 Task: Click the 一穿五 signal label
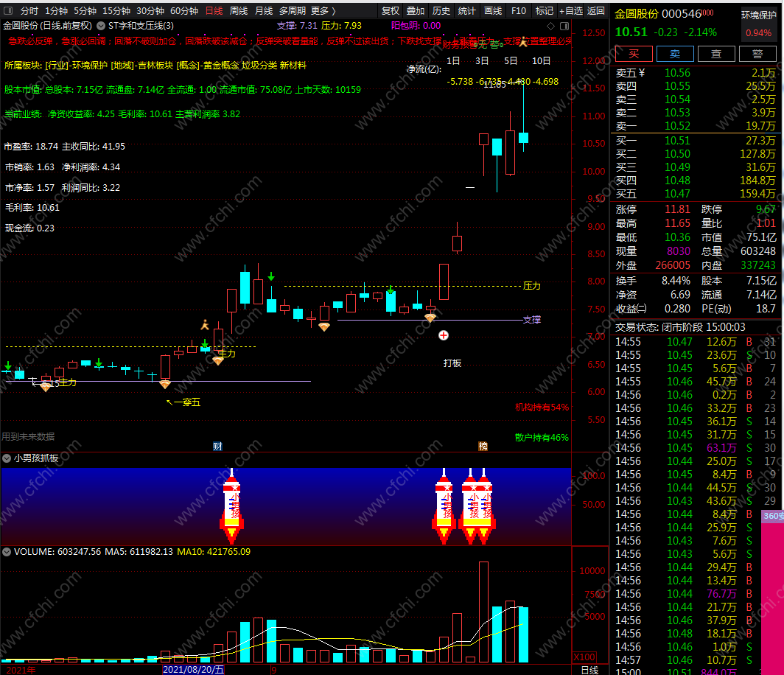pos(183,402)
